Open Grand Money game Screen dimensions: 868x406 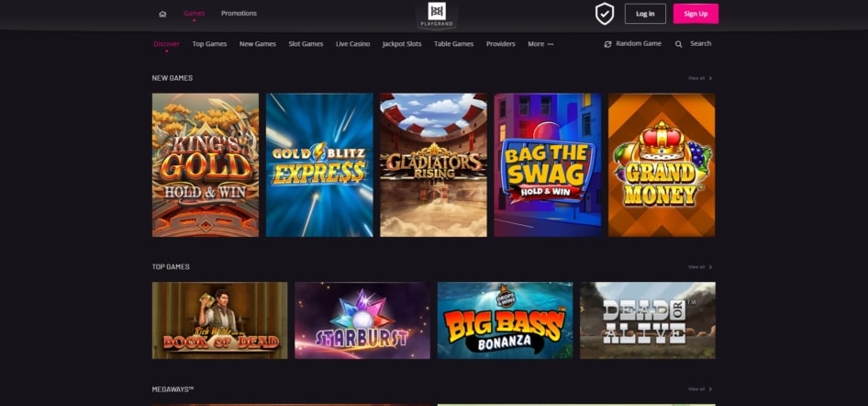pos(662,165)
